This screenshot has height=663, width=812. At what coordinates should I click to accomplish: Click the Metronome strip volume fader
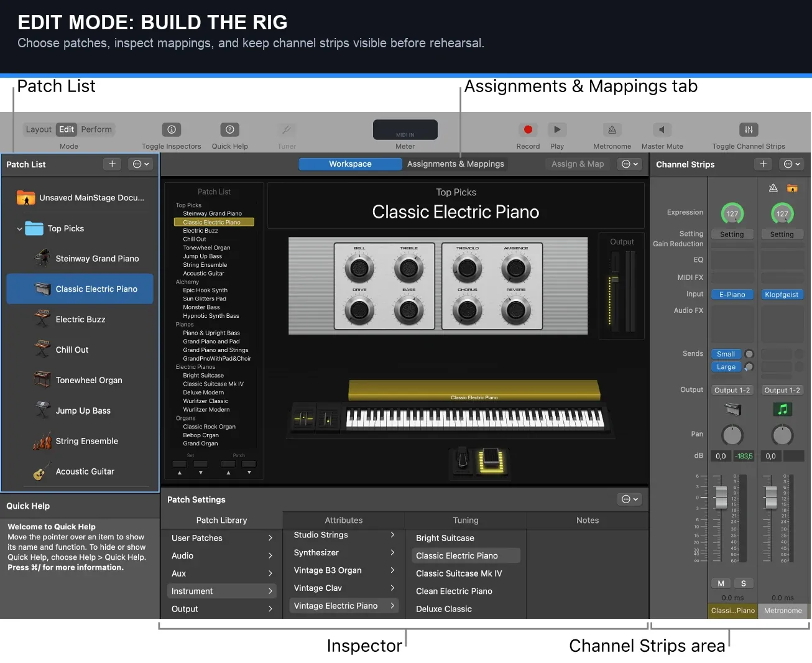(x=771, y=497)
